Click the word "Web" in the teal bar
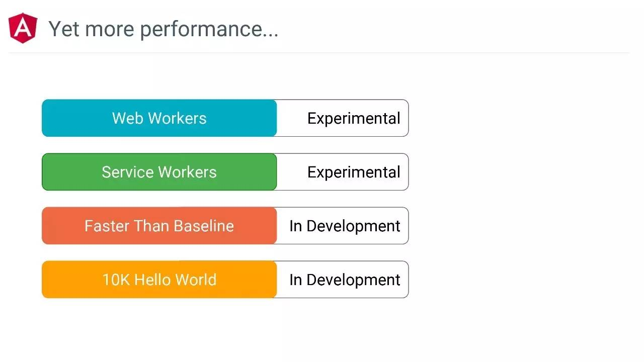Image resolution: width=644 pixels, height=362 pixels. coord(127,118)
